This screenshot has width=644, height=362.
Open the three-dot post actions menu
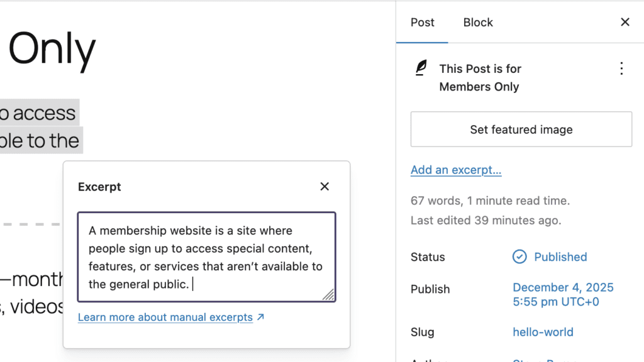621,69
